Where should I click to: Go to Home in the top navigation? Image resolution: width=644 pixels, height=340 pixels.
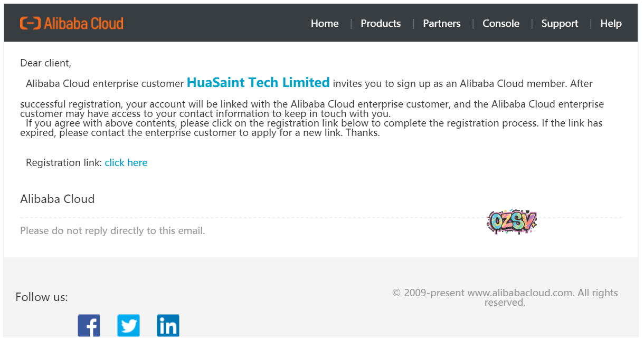[x=325, y=24]
